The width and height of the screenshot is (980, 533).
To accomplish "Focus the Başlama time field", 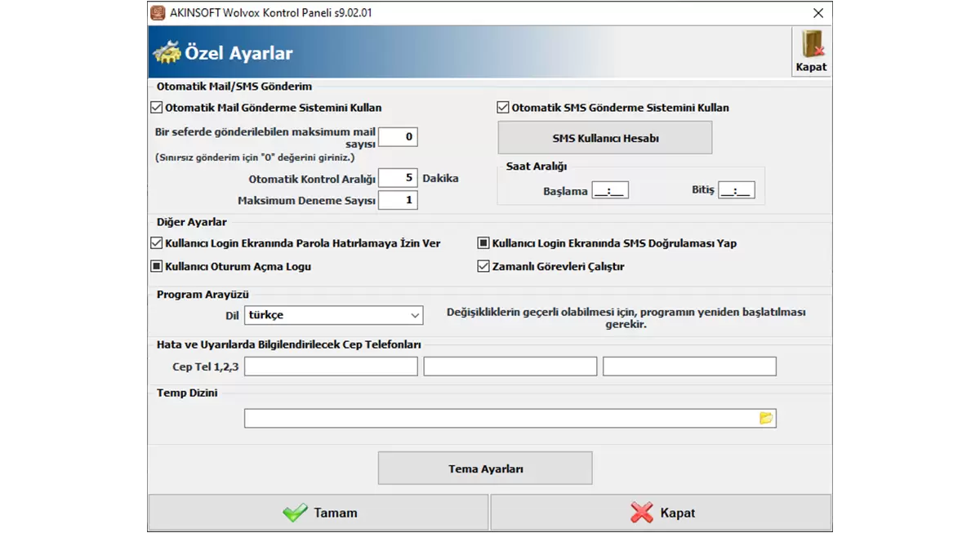I will pyautogui.click(x=610, y=191).
